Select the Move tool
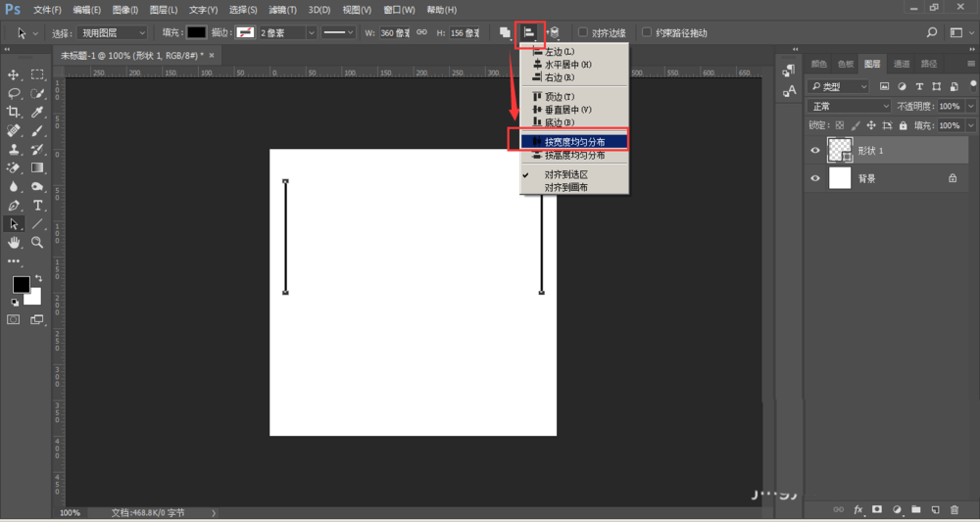 [14, 74]
